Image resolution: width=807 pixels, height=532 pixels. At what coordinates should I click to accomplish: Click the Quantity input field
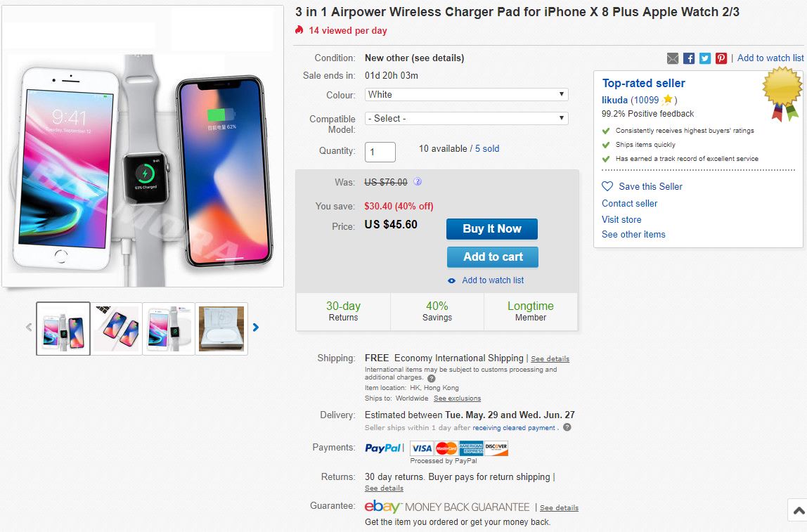click(380, 152)
